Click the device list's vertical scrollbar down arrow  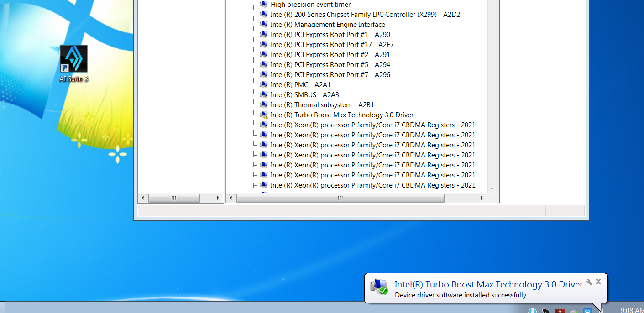(492, 188)
